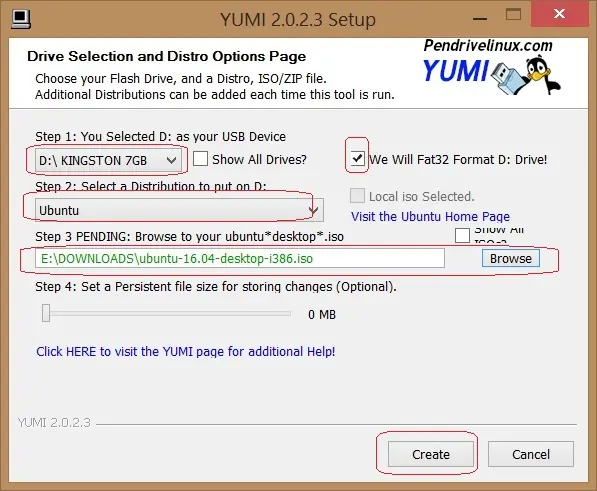Toggle the Show All ISOs checkbox

coord(462,235)
